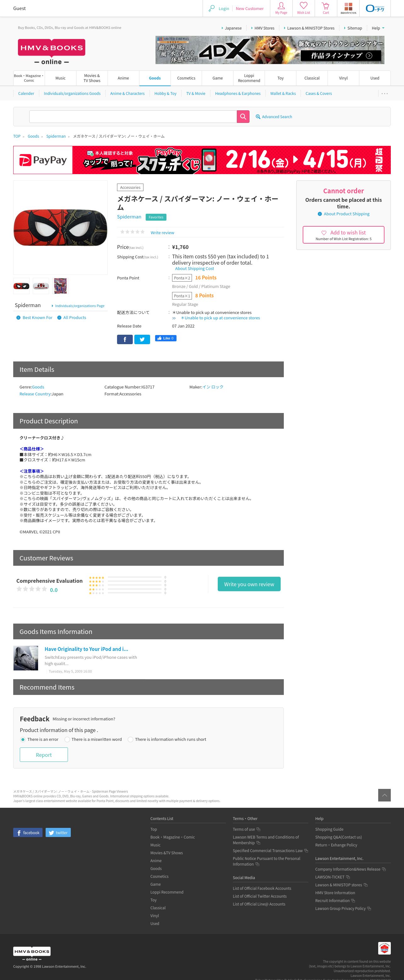The width and height of the screenshot is (404, 980).
Task: Click the SECOM security seal
Action: (384, 948)
